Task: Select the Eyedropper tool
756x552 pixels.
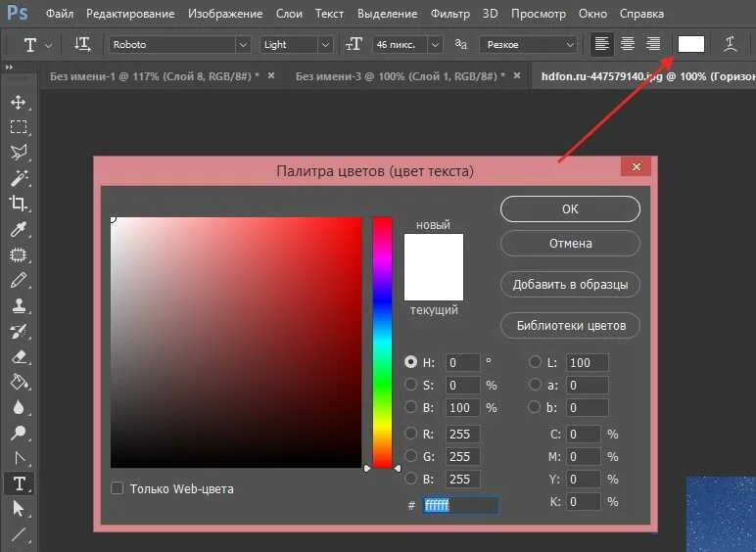Action: point(19,229)
